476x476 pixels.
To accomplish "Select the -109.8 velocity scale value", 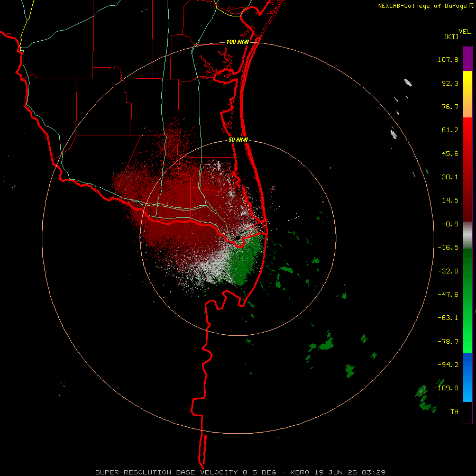I will [446, 388].
